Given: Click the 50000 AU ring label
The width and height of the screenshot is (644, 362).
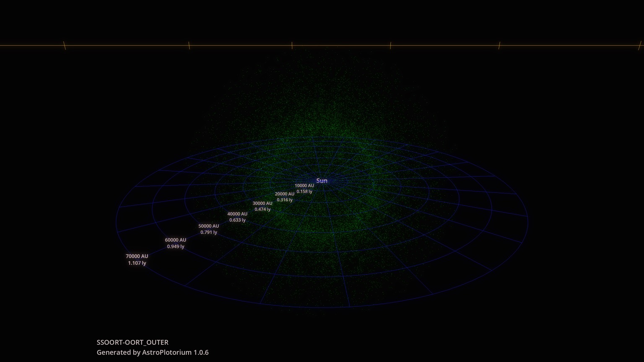Looking at the screenshot, I should (x=209, y=226).
